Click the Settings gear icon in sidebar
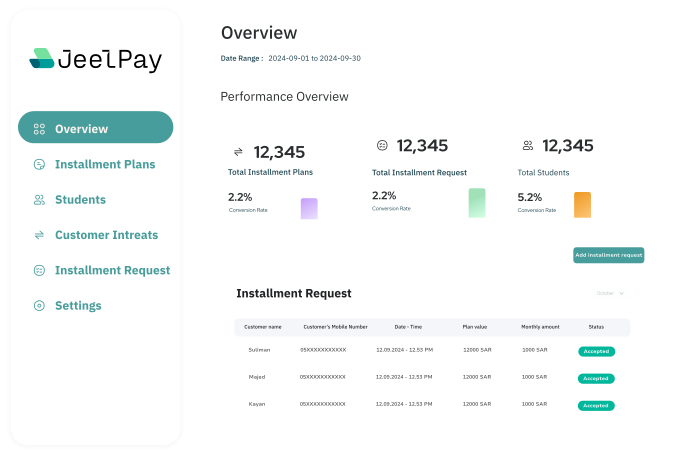This screenshot has height=455, width=675. 39,306
